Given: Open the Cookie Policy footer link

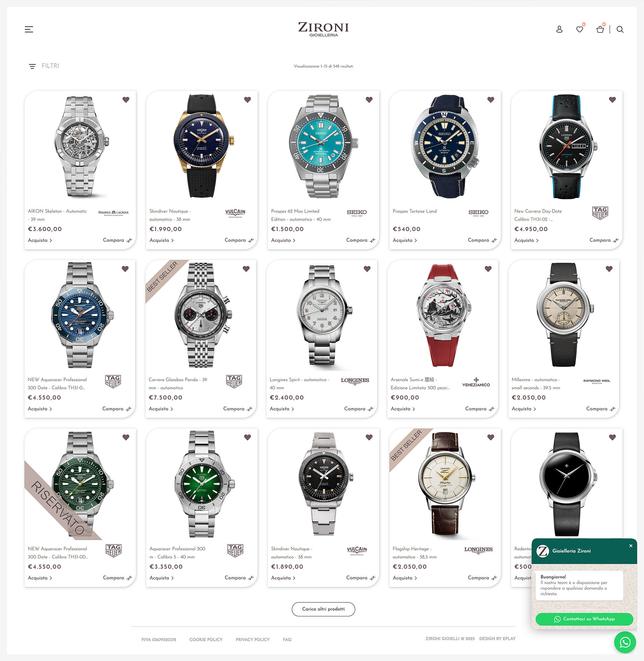Looking at the screenshot, I should point(206,639).
